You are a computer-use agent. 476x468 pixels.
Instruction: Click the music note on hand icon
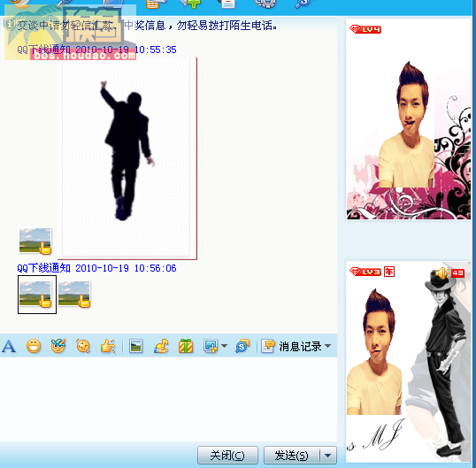[x=161, y=346]
